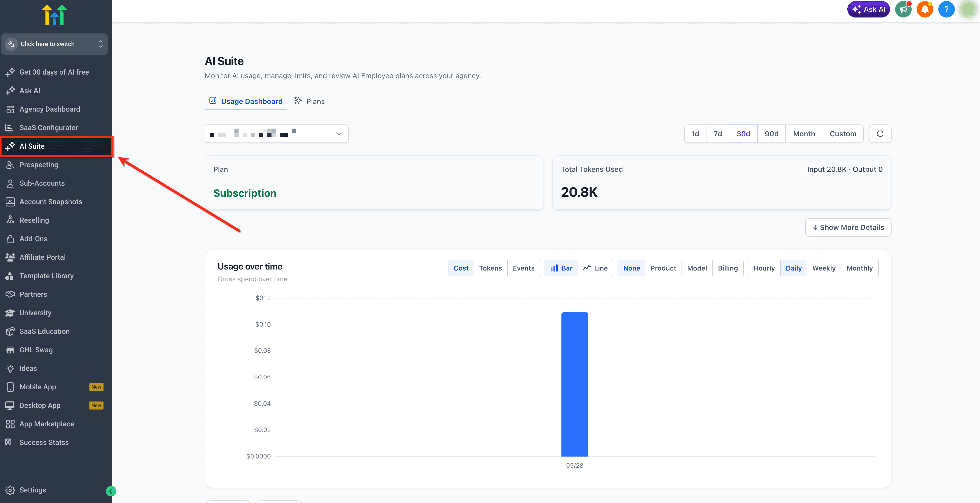
Task: Click the Account Snapshots sidebar icon
Action: point(10,202)
